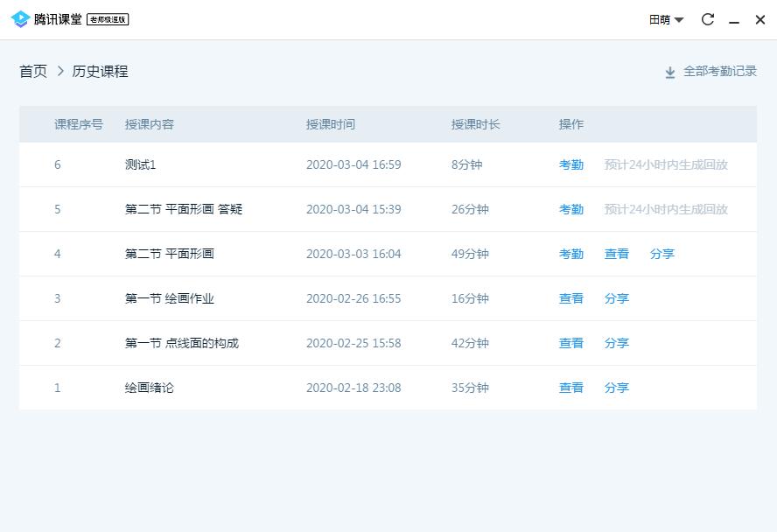This screenshot has width=777, height=532.
Task: Open 考勤 for course 测试1
Action: coord(571,164)
